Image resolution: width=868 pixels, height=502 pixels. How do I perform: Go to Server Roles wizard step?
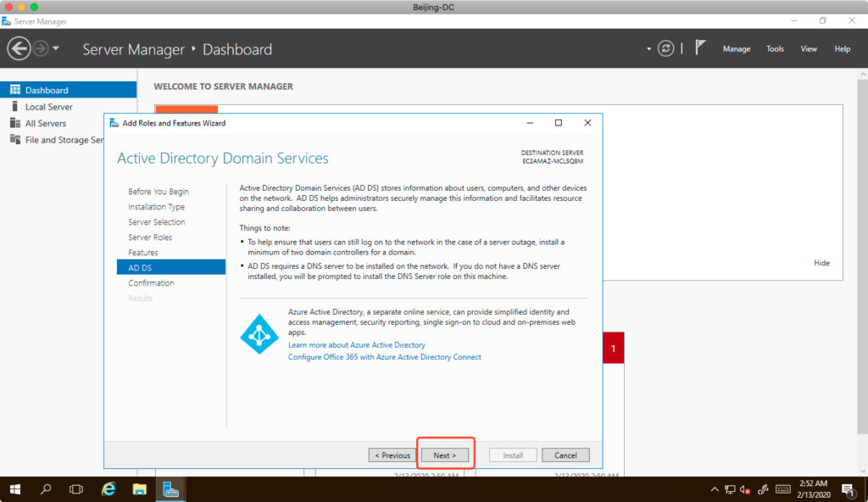point(150,237)
